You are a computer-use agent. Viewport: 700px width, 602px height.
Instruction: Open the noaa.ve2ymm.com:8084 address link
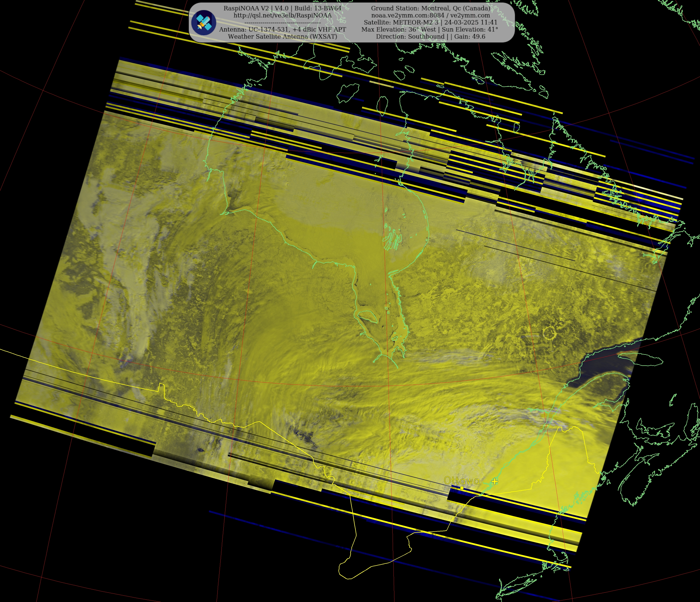(x=430, y=15)
